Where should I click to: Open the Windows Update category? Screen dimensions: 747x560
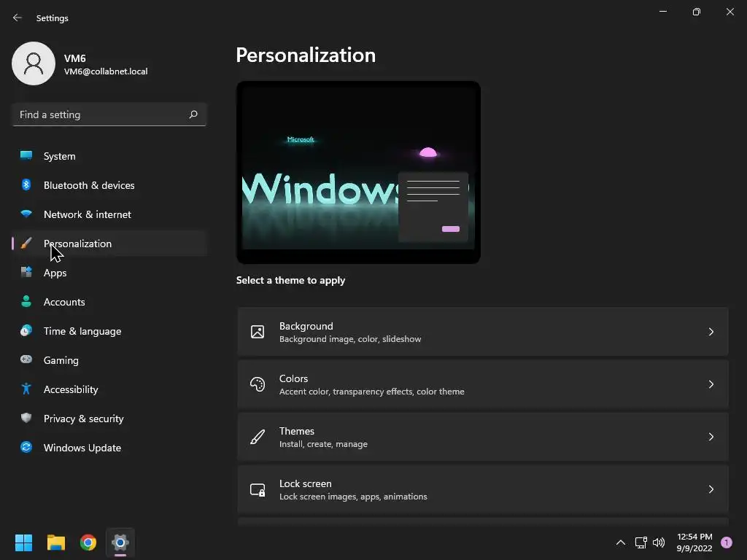click(x=109, y=448)
